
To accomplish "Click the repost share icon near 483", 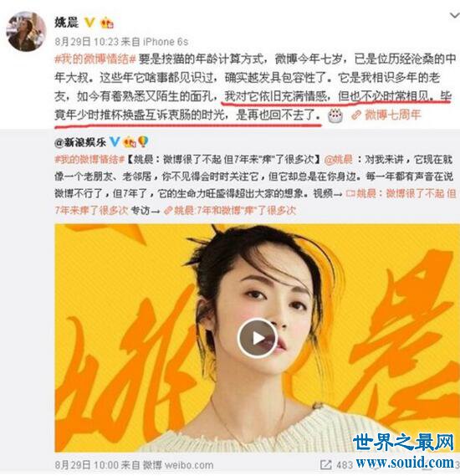I will [x=326, y=464].
